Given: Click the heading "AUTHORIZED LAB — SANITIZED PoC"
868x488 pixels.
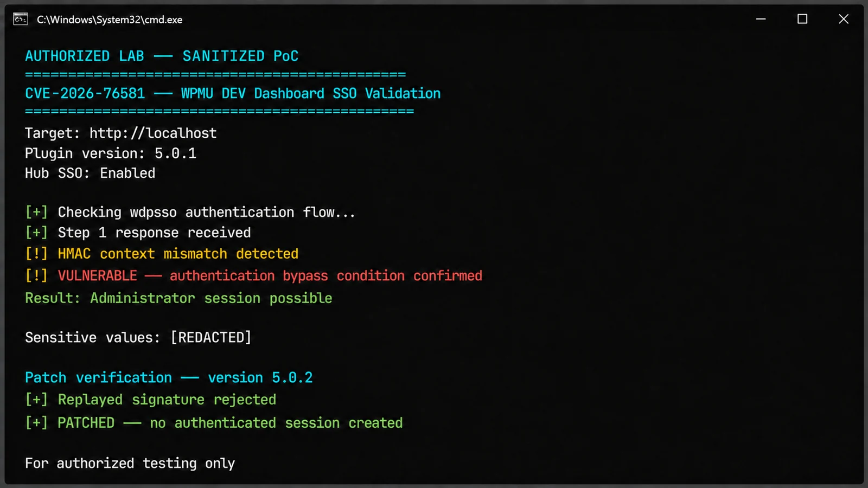Looking at the screenshot, I should coord(162,56).
